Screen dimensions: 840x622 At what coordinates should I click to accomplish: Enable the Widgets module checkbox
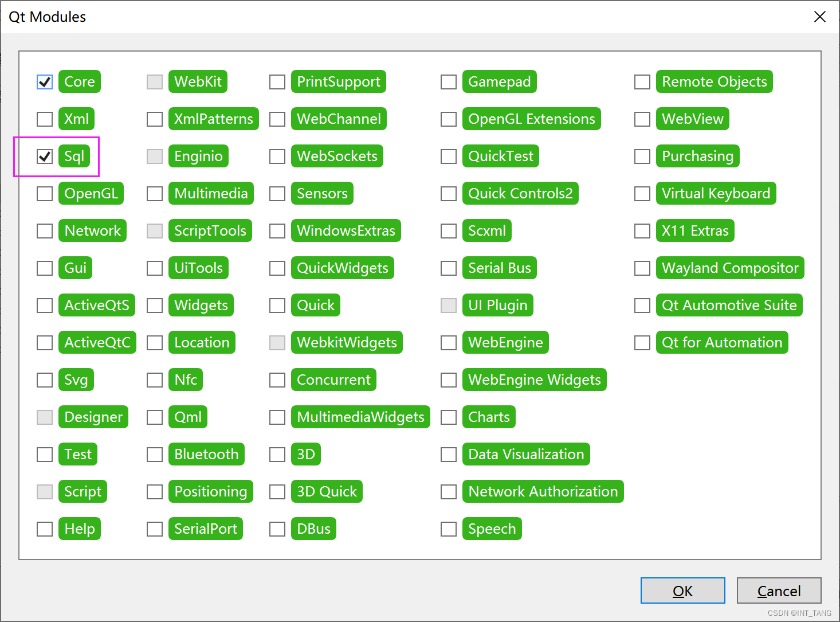pos(155,306)
